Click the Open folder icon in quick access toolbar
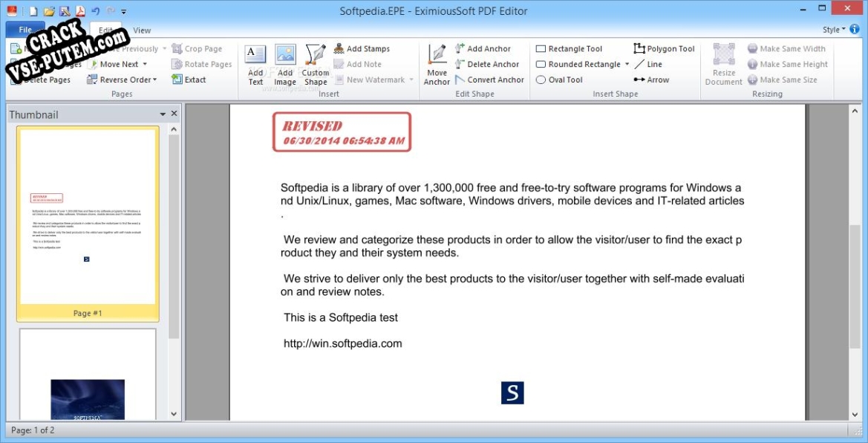 [x=49, y=11]
